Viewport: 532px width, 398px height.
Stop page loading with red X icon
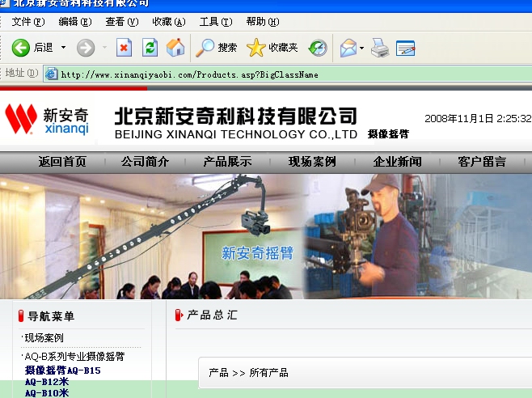(x=125, y=48)
